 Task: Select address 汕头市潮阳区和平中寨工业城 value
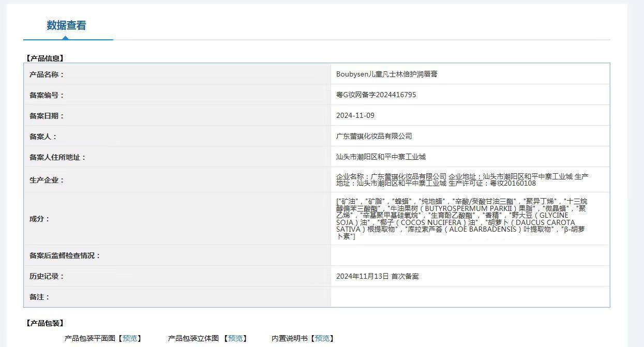tap(381, 157)
